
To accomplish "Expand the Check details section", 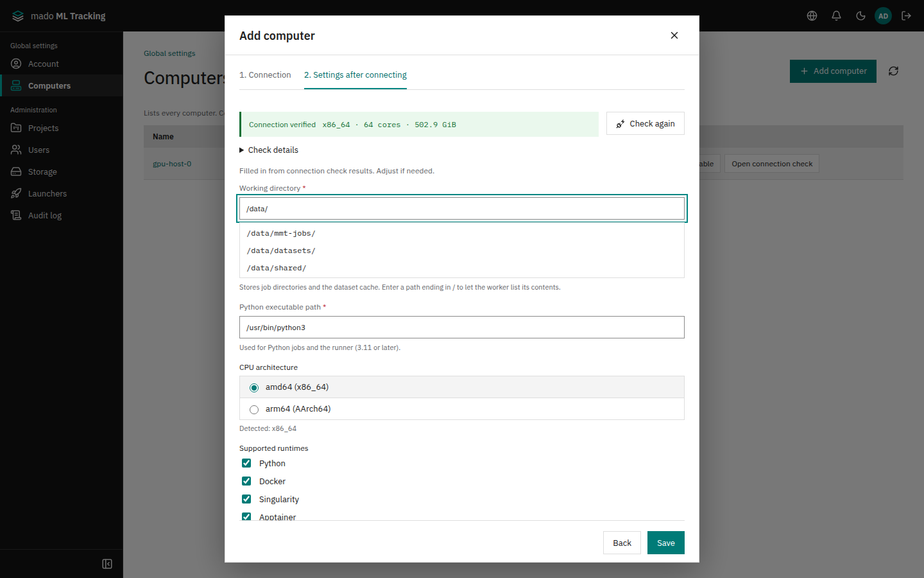I will 269,150.
